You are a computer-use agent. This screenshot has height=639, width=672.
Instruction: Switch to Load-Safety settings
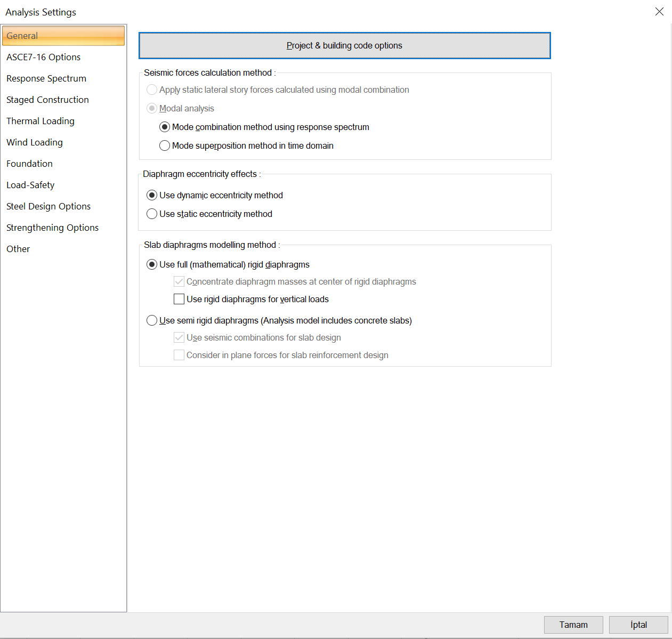point(63,185)
